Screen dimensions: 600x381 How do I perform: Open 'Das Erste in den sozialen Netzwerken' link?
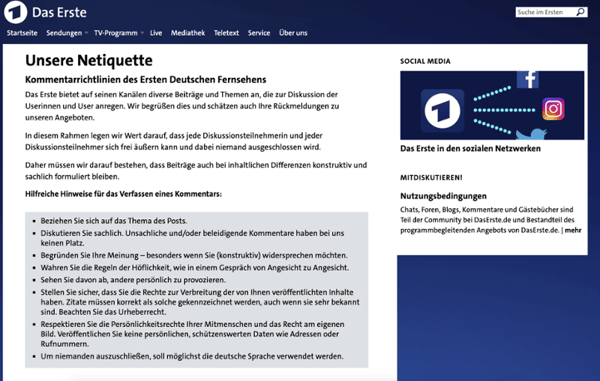(x=470, y=148)
